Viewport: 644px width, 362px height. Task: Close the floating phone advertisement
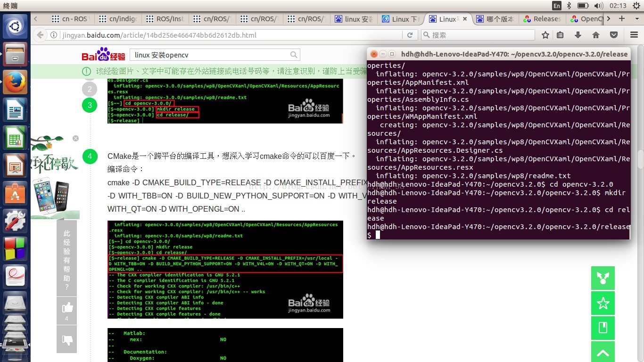(x=75, y=139)
